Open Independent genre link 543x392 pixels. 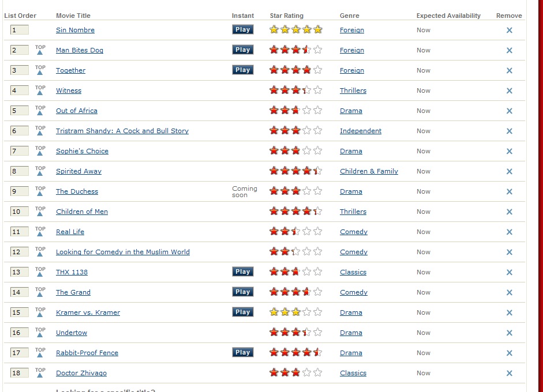tap(360, 131)
